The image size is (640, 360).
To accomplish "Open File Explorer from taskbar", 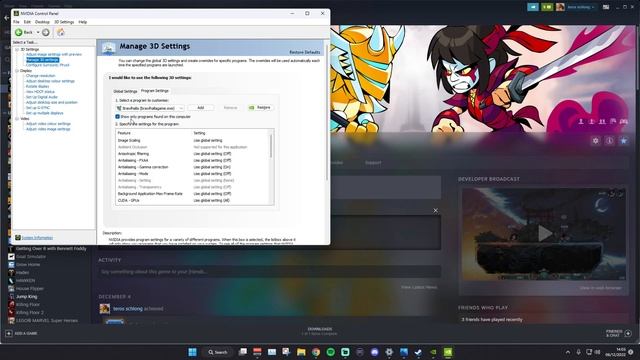I will (x=301, y=352).
